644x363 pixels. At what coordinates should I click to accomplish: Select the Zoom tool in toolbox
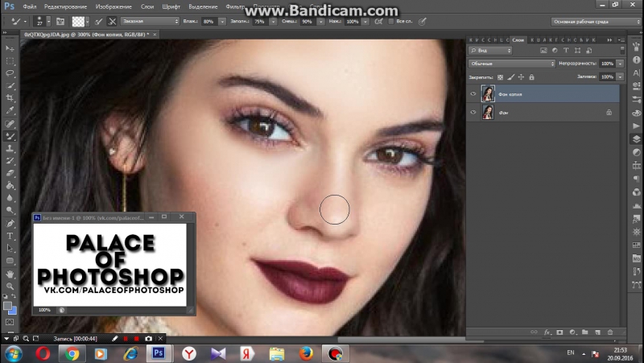tap(10, 286)
